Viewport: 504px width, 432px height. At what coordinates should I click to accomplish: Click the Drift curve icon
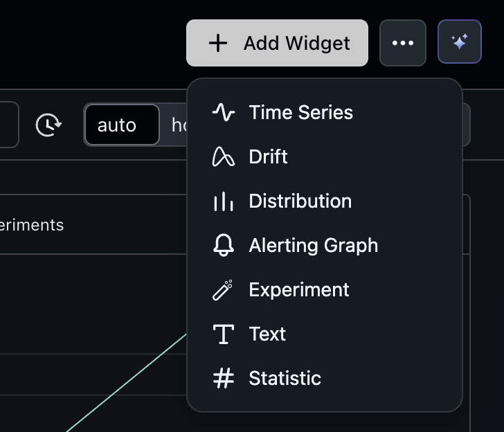click(223, 157)
